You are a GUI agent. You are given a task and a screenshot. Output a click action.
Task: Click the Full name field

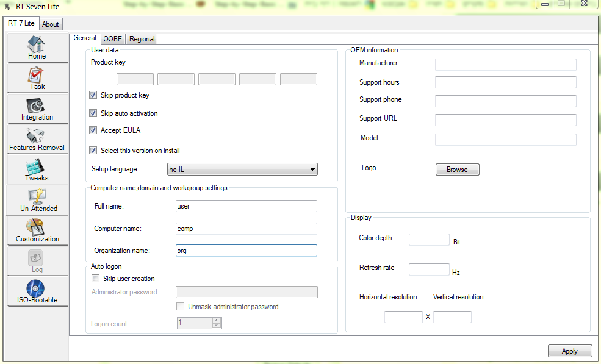point(246,206)
